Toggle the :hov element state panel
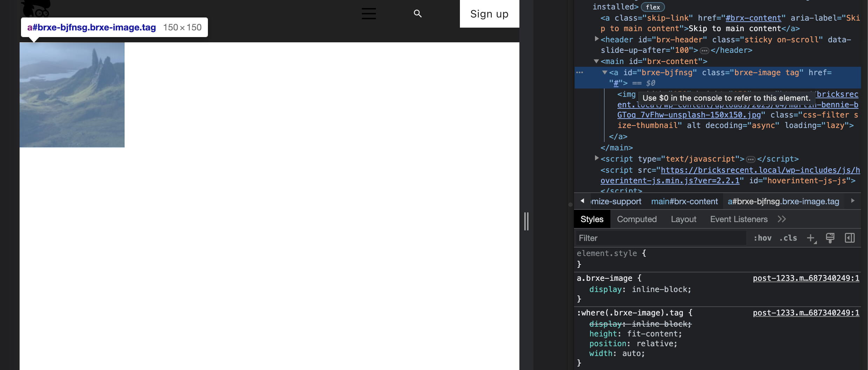Image resolution: width=868 pixels, height=370 pixels. tap(762, 238)
